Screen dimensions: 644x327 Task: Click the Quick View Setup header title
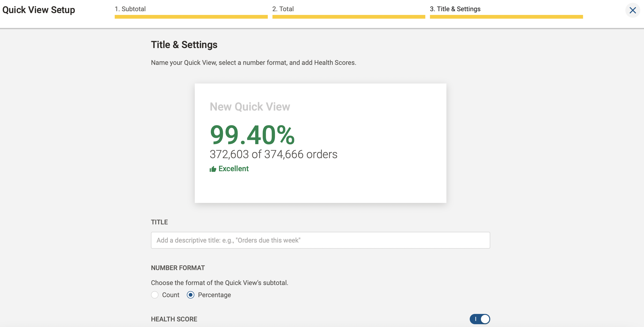click(39, 10)
